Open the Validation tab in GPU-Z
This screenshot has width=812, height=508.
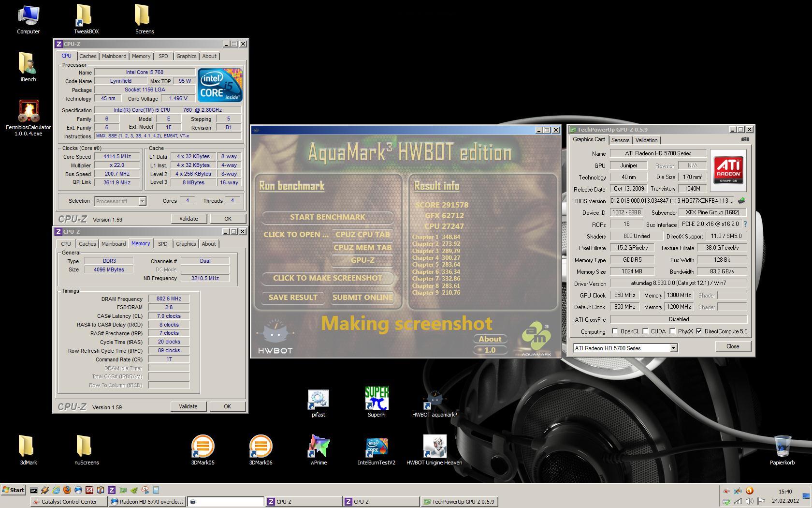click(646, 140)
